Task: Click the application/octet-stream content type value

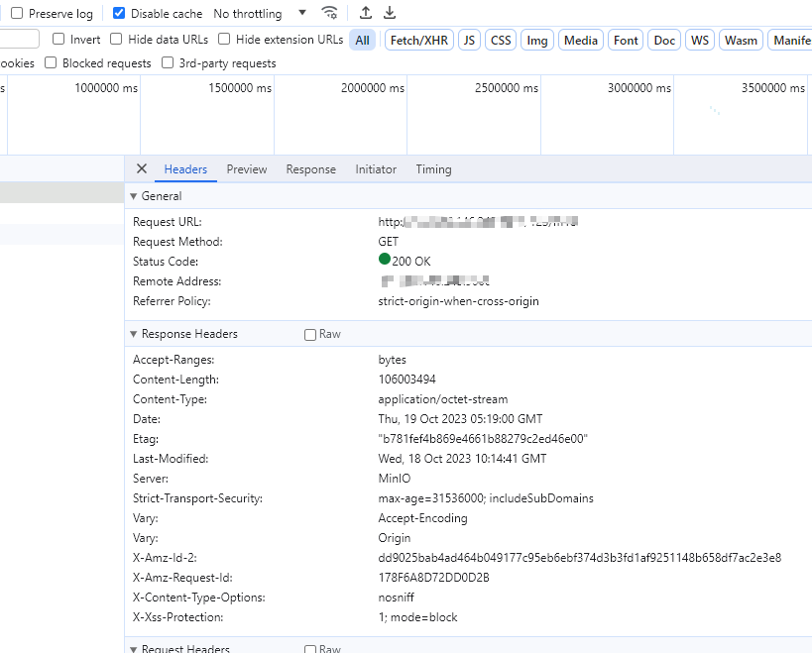Action: point(443,399)
